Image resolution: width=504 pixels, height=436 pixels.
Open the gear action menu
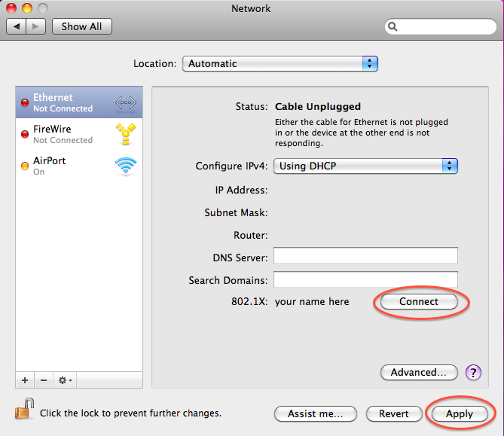click(x=65, y=380)
